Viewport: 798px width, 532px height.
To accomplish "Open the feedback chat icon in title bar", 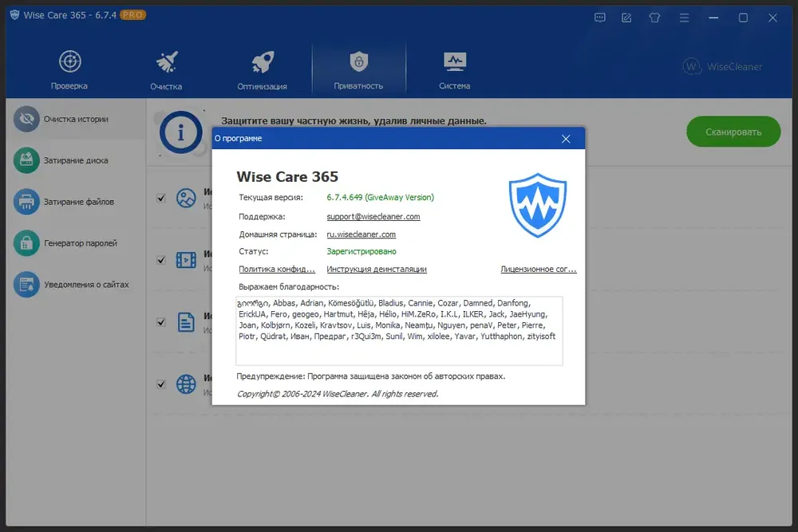I will [x=600, y=18].
